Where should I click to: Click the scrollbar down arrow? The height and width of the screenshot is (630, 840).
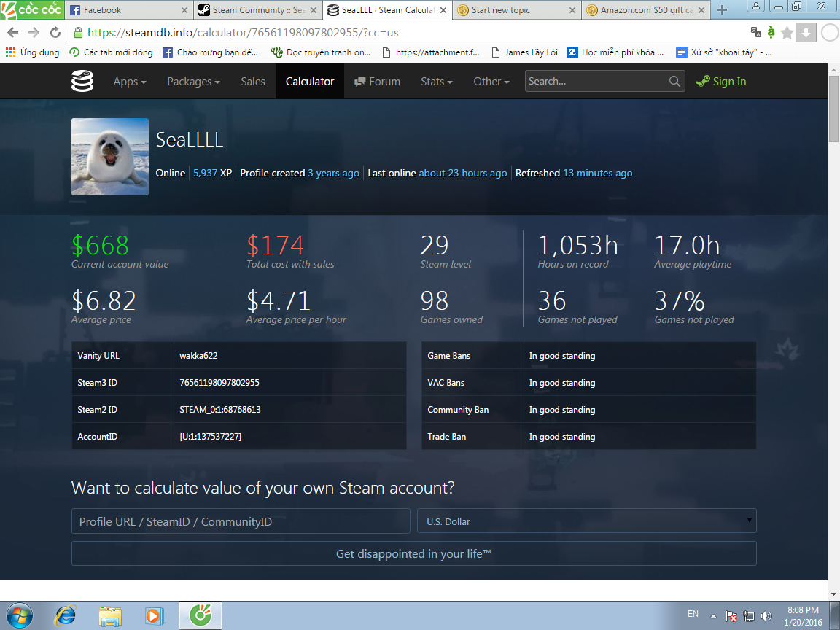click(x=833, y=594)
